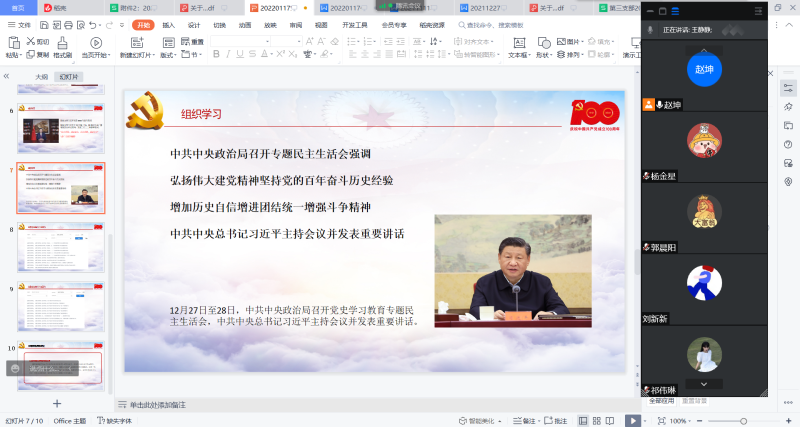
Task: Open the Insert (插入) ribbon tab
Action: pos(168,24)
